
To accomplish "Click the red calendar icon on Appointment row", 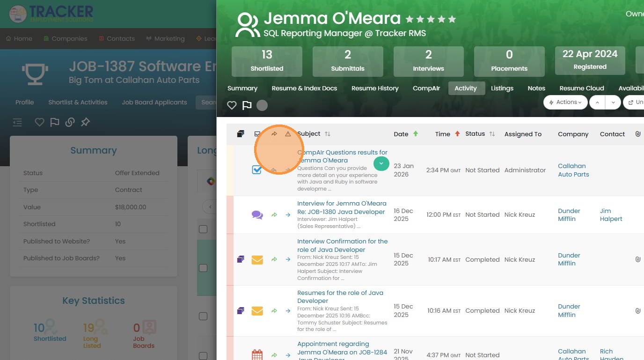I will pos(257,355).
